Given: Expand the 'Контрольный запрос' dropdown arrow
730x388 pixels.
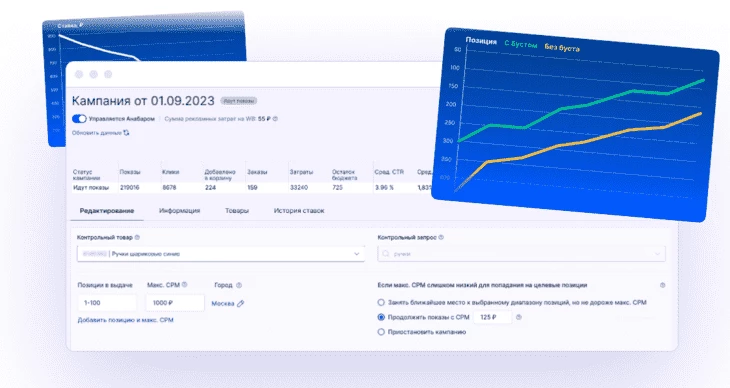Looking at the screenshot, I should click(657, 254).
